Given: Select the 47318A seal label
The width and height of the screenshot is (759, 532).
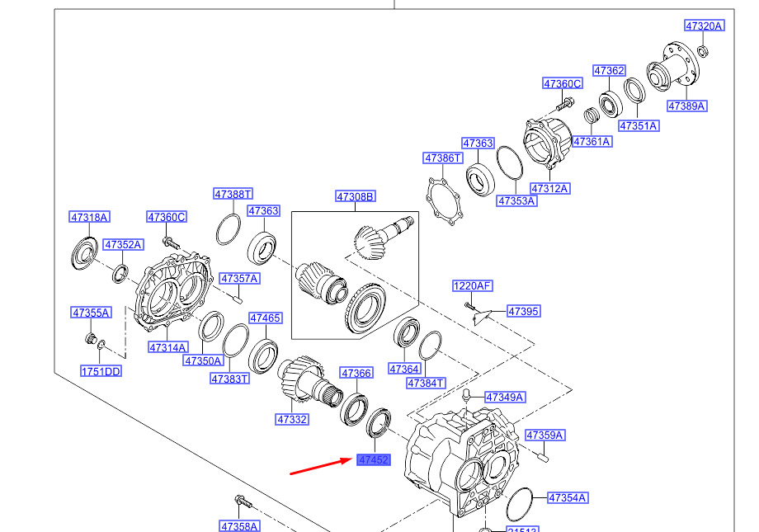Looking at the screenshot, I should [90, 218].
